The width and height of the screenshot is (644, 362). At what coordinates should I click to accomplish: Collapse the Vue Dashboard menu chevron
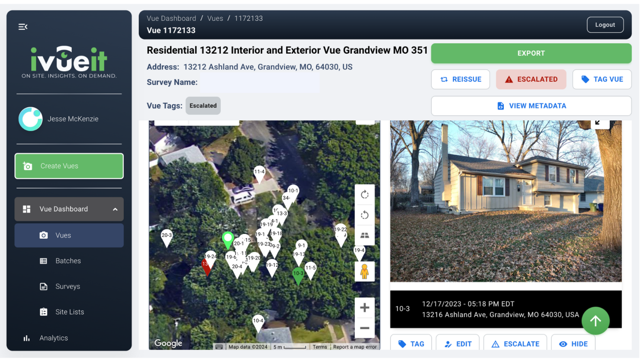pos(115,209)
